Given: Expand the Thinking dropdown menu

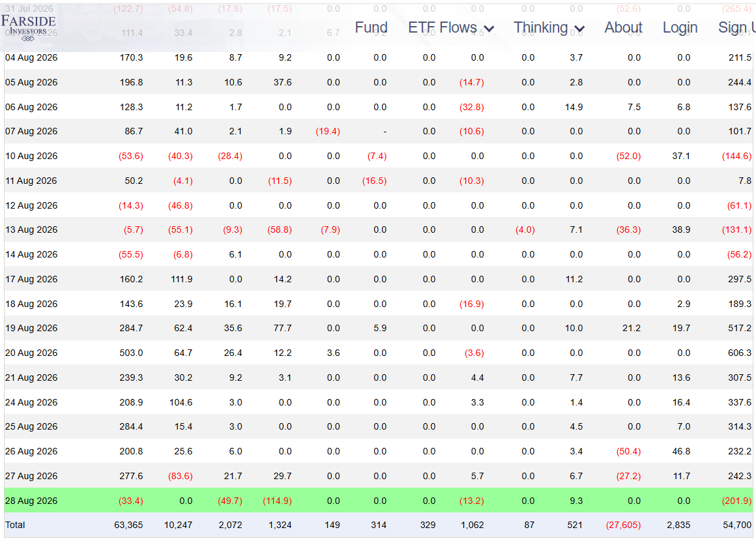Looking at the screenshot, I should coord(549,27).
